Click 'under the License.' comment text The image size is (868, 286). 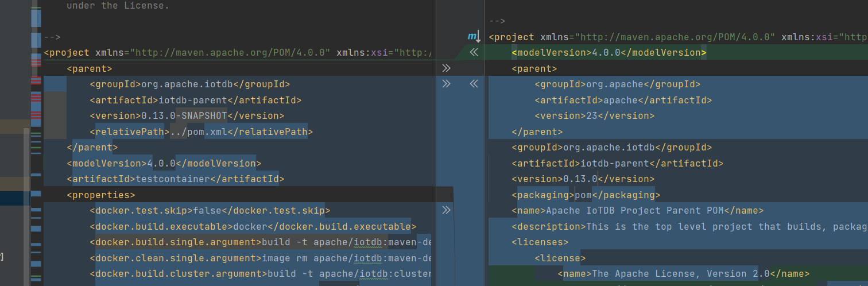click(118, 6)
